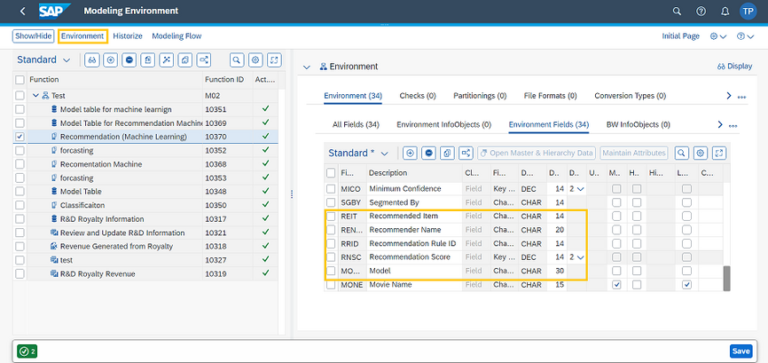Select the Classificaiton function row
768x363 pixels.
[x=146, y=205]
